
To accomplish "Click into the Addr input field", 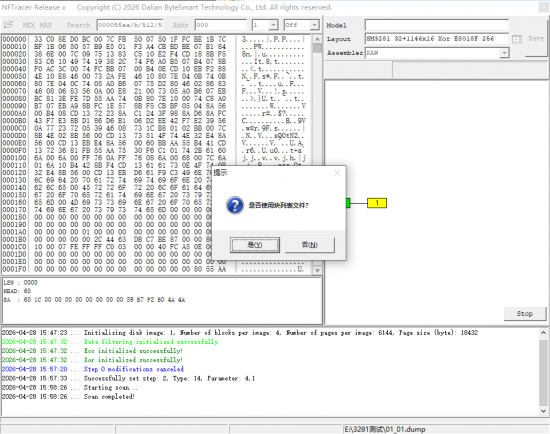I will coord(221,25).
